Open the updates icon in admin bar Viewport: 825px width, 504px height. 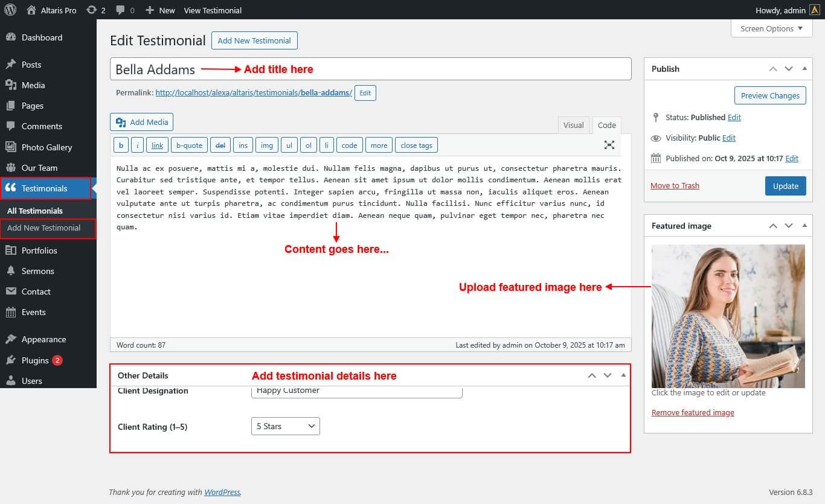pyautogui.click(x=91, y=10)
